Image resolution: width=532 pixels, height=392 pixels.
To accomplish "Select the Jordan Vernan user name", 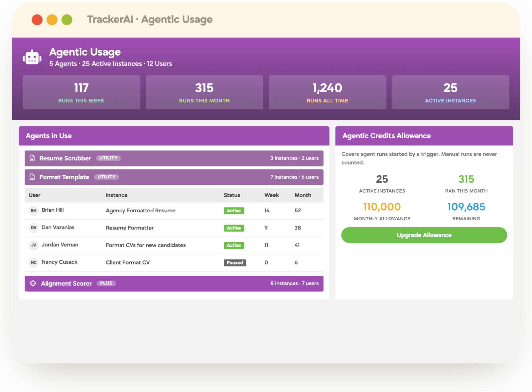I will click(x=60, y=245).
